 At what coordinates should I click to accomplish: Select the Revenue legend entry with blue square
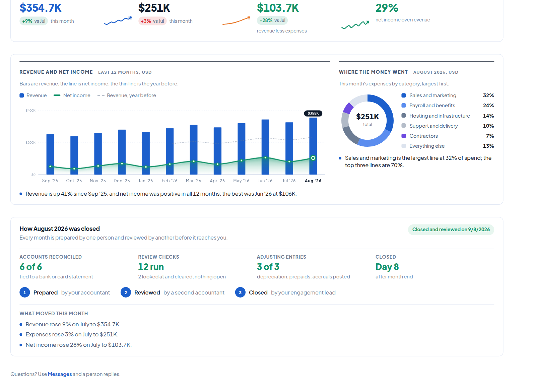tap(33, 95)
